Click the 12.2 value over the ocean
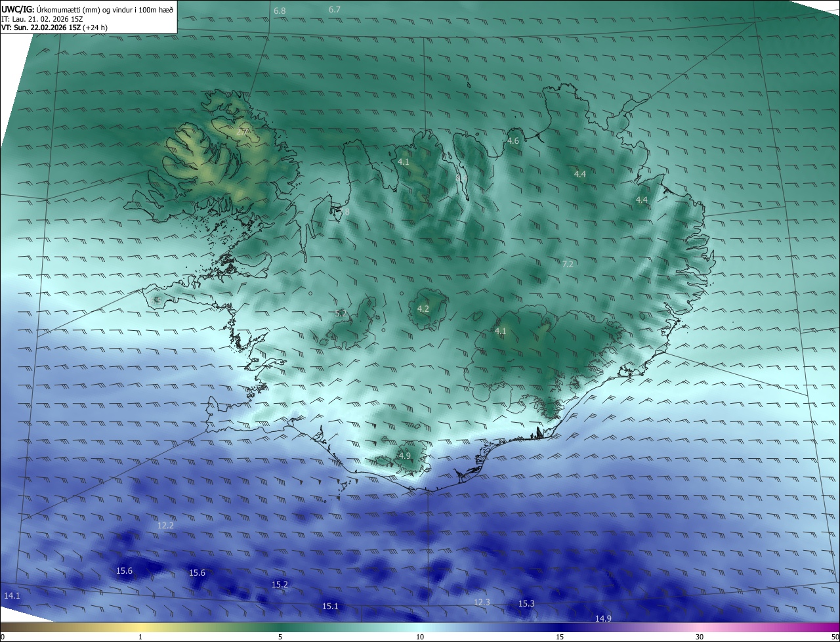This screenshot has height=642, width=840. pyautogui.click(x=166, y=525)
